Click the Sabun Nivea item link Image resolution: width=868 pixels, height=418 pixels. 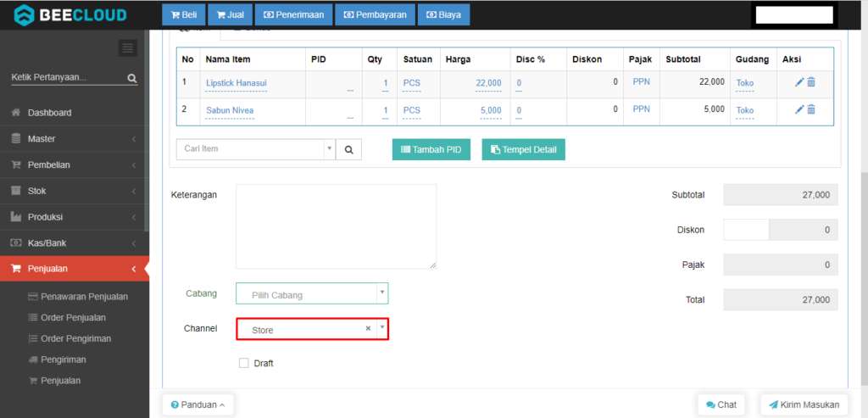(230, 110)
